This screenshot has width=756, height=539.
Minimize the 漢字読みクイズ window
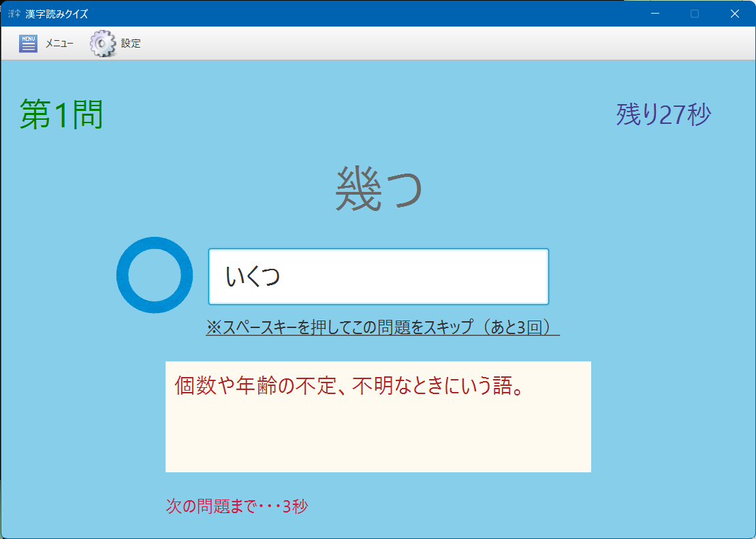pyautogui.click(x=655, y=14)
